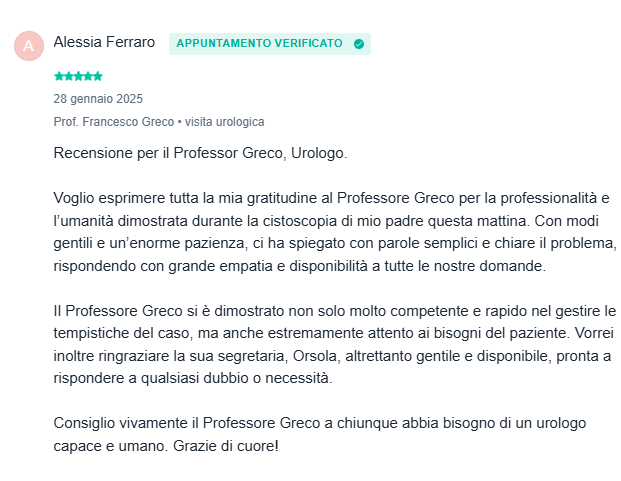Open reviewer name Alessia Ferraro
The width and height of the screenshot is (621, 481).
pos(104,42)
